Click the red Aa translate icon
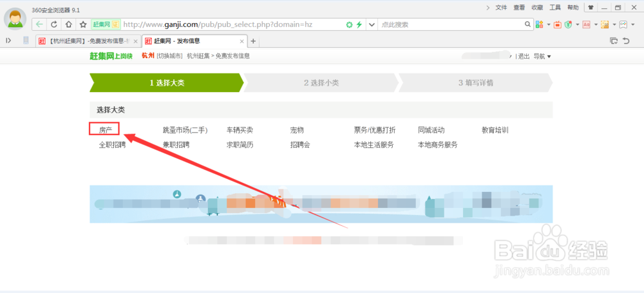The image size is (644, 293). pyautogui.click(x=587, y=24)
